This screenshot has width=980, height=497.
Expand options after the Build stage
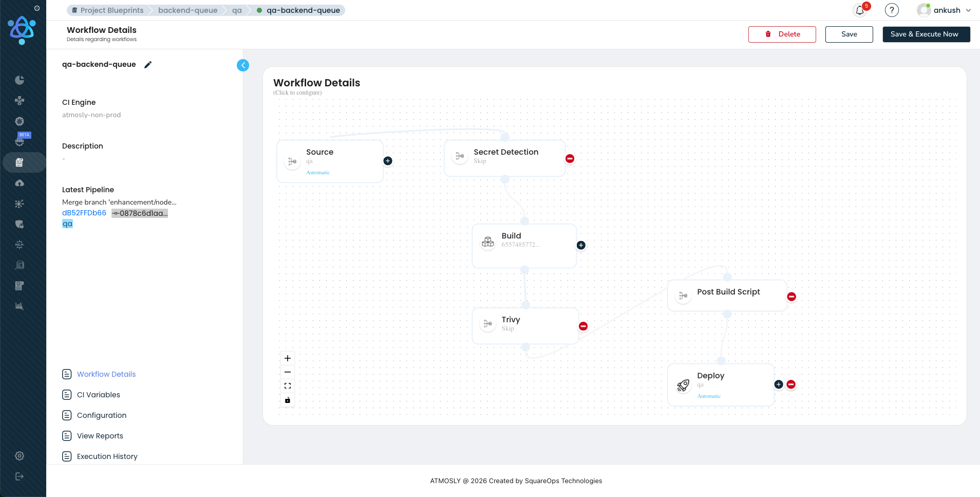[581, 245]
